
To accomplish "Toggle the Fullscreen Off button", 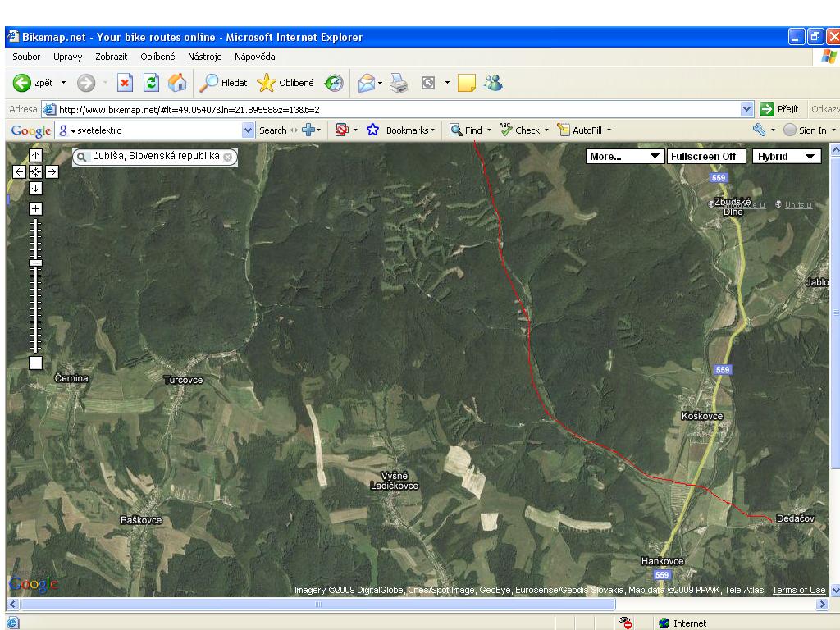I will coord(704,157).
